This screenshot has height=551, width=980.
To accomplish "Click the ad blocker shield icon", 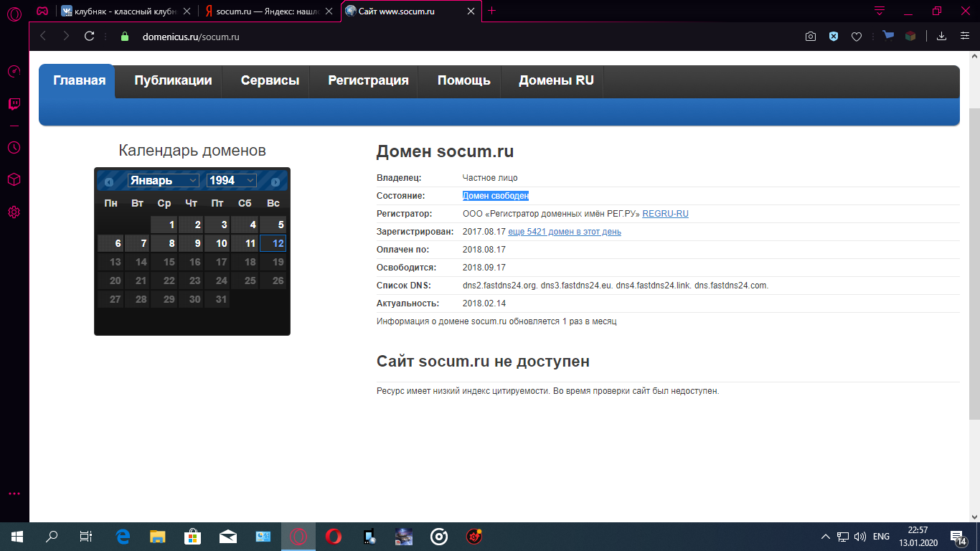I will pyautogui.click(x=834, y=37).
